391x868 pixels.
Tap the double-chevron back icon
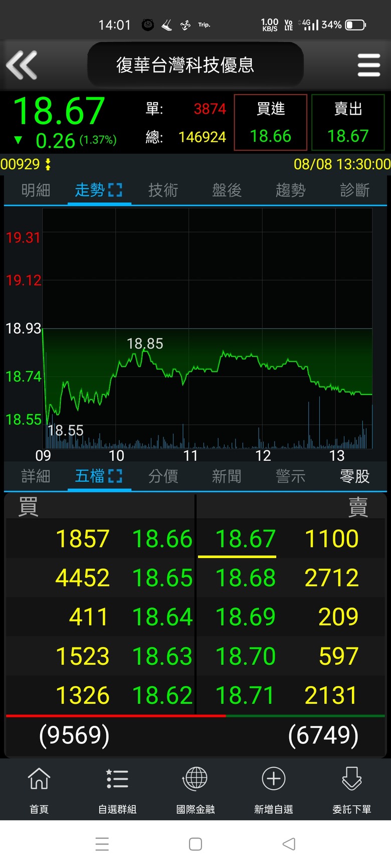(x=22, y=65)
